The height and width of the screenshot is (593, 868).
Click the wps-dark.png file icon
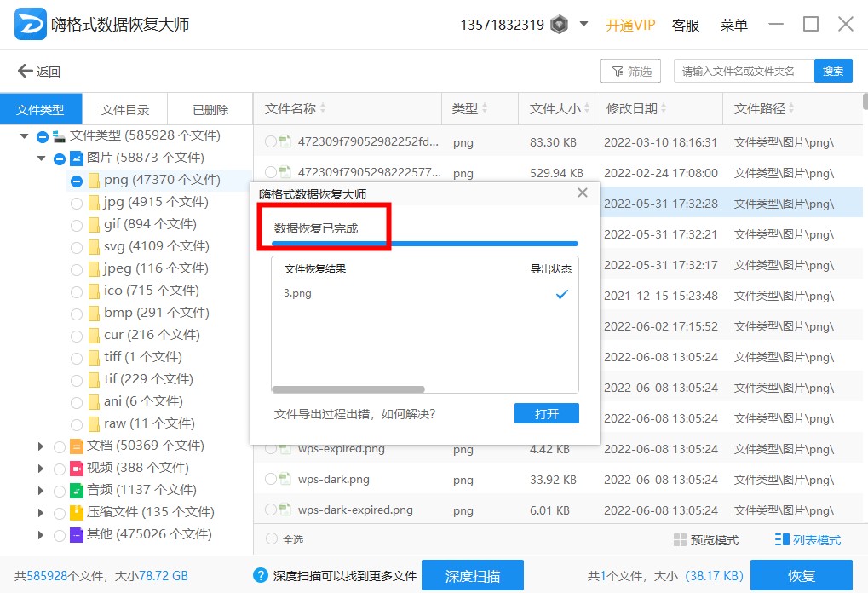[x=285, y=478]
